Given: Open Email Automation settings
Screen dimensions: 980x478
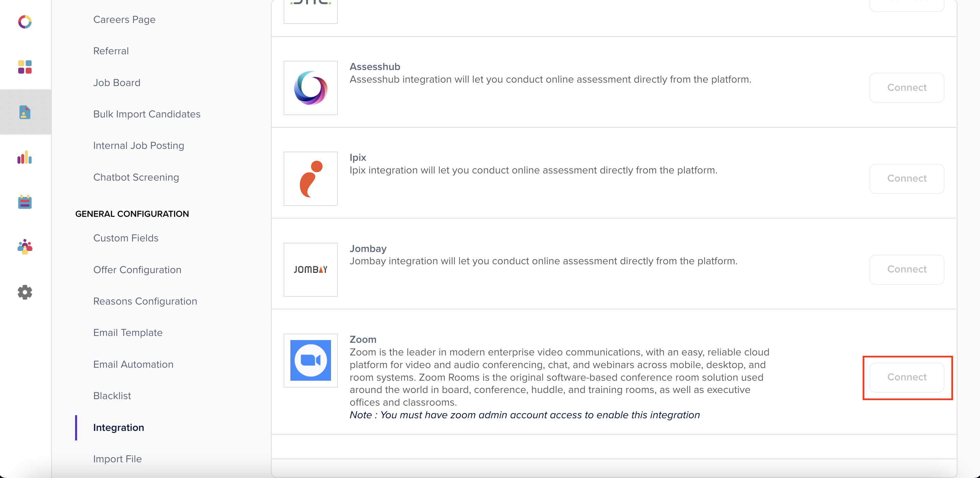Looking at the screenshot, I should pos(133,364).
